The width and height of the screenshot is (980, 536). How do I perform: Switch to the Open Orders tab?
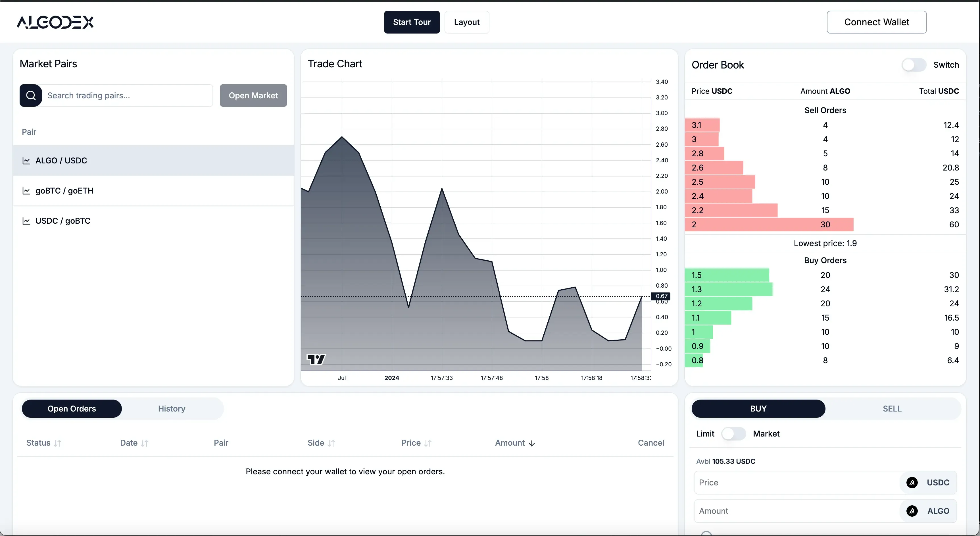click(72, 409)
